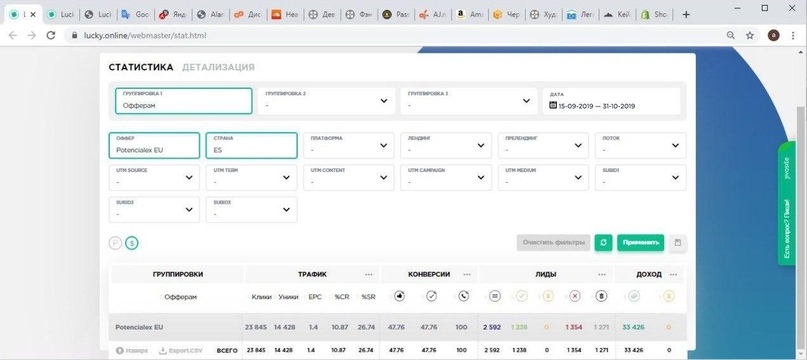
Task: Open Доход column options menu
Action: pyautogui.click(x=673, y=275)
